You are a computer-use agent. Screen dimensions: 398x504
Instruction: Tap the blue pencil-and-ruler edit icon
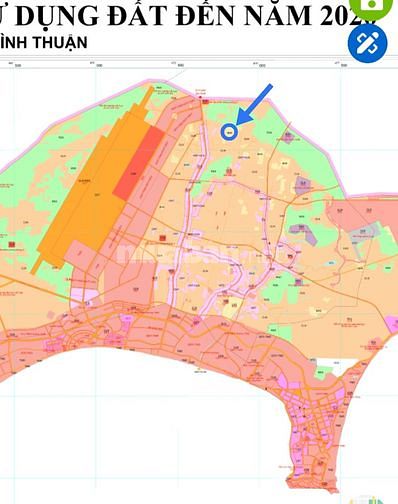pyautogui.click(x=367, y=43)
